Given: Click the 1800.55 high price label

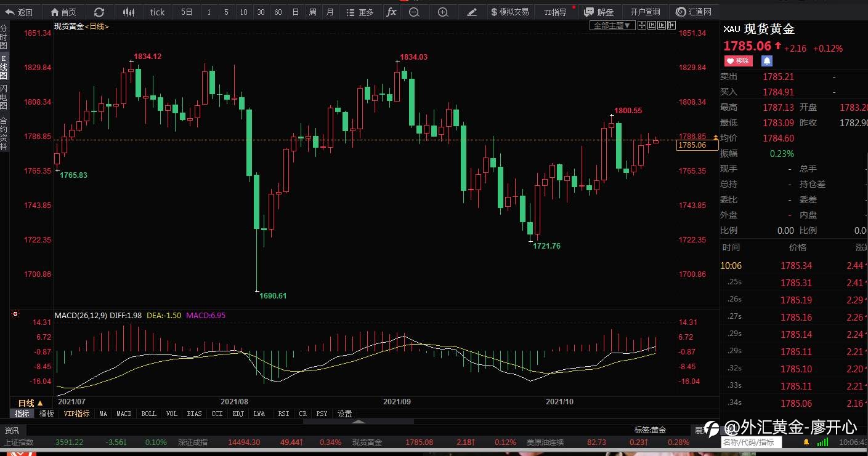Looking at the screenshot, I should click(629, 111).
